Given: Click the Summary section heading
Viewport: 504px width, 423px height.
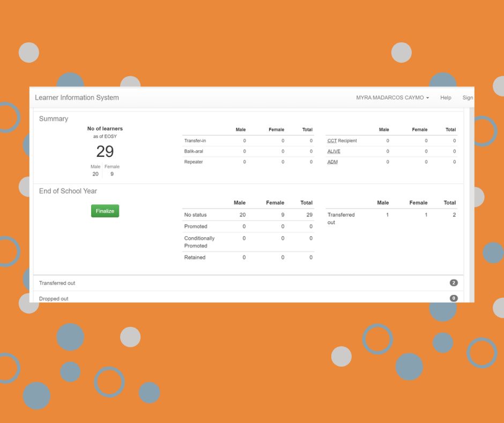Looking at the screenshot, I should click(x=54, y=119).
